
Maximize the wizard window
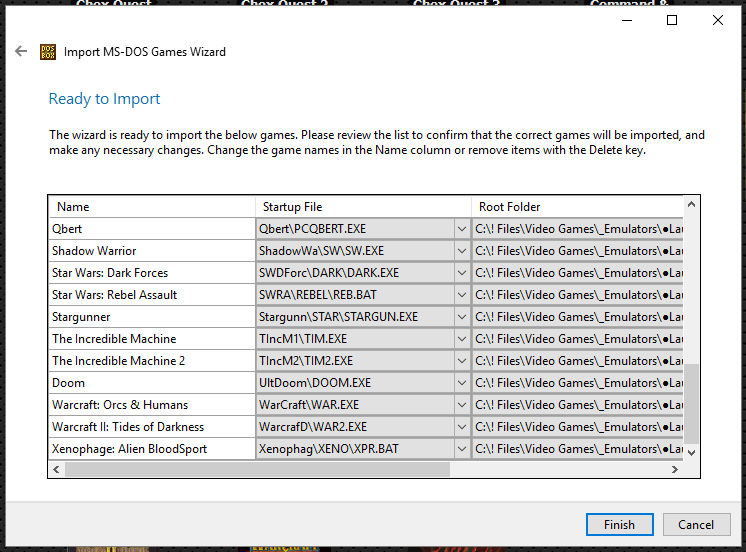click(x=672, y=20)
